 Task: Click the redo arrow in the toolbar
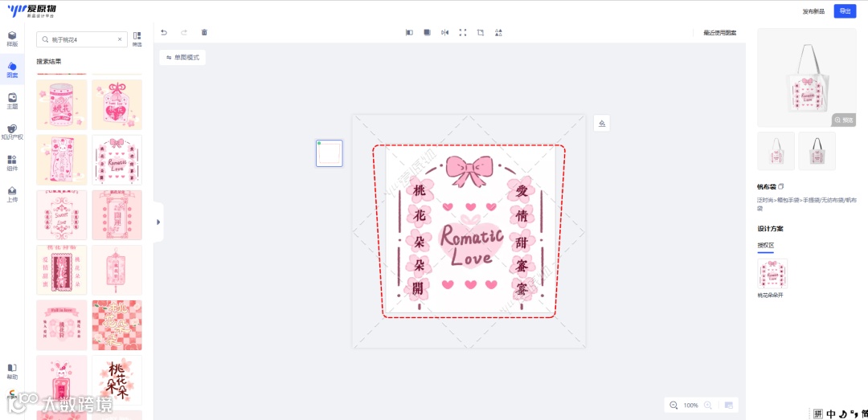184,33
